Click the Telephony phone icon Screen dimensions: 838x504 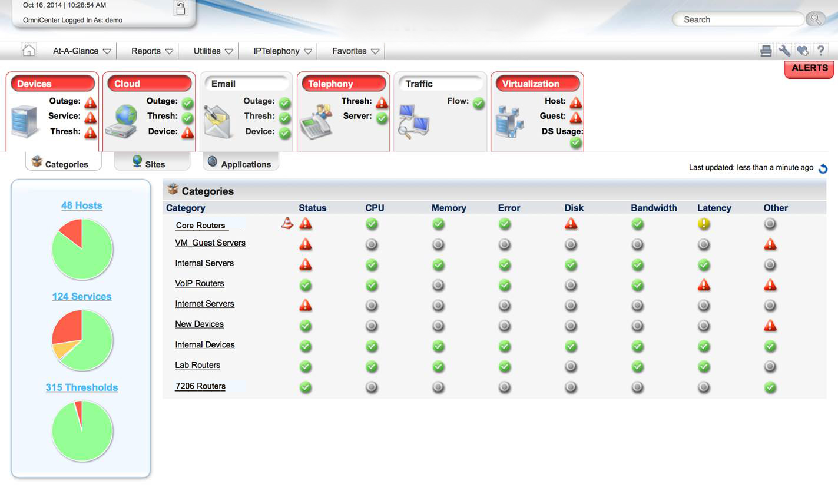[316, 121]
